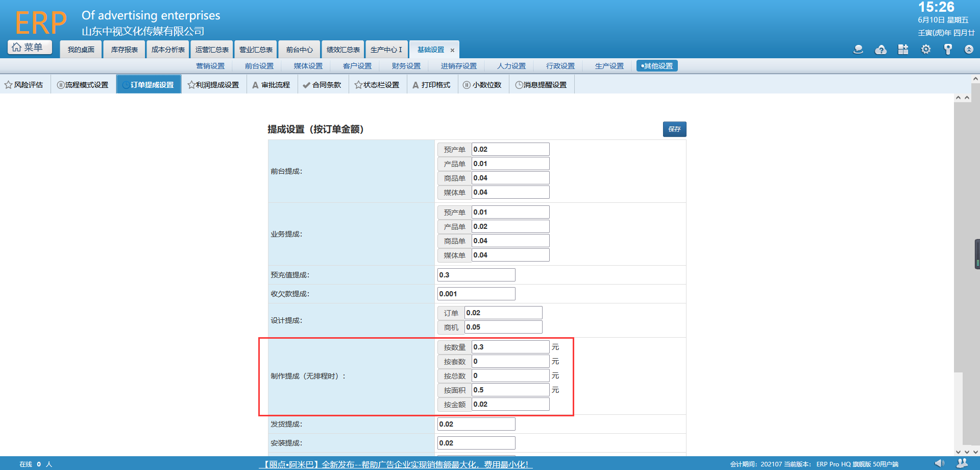Viewport: 980px width, 470px height.
Task: Edit 发货提成 value field
Action: point(476,424)
